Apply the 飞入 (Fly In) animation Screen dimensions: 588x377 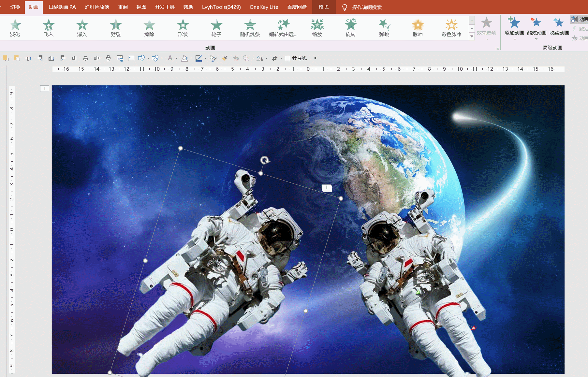tap(49, 28)
